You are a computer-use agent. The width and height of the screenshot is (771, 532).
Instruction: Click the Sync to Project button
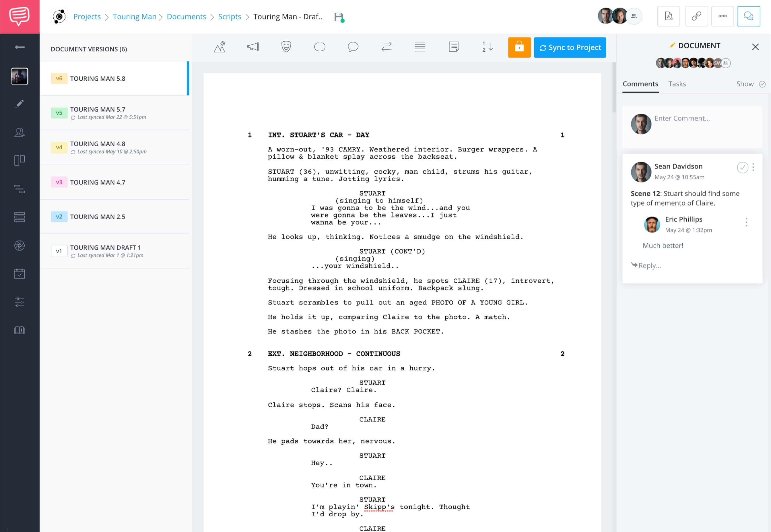pos(570,47)
